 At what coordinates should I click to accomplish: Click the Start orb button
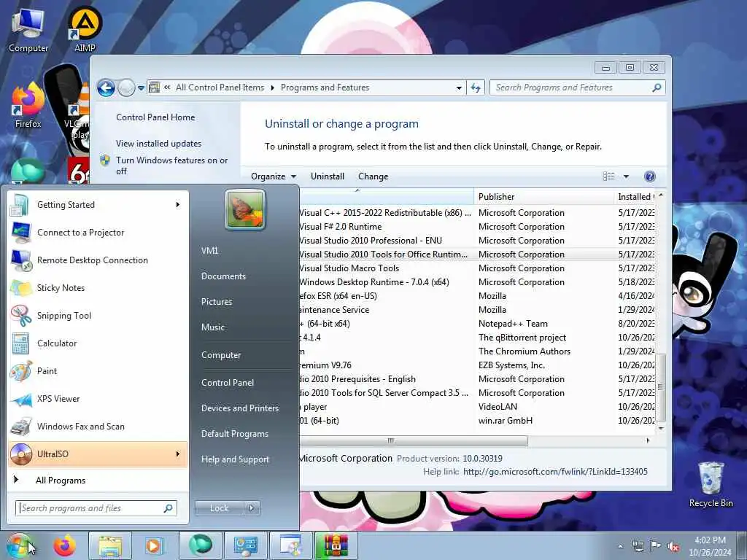[19, 545]
